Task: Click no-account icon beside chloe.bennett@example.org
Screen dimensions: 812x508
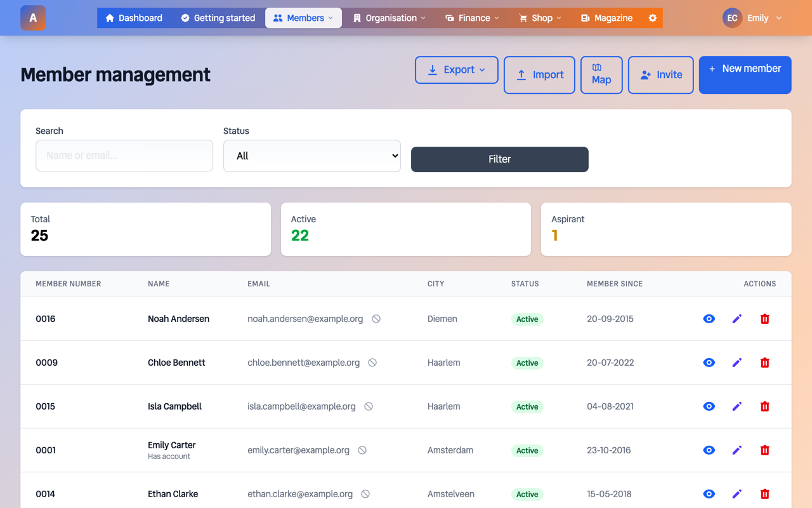Action: [x=372, y=363]
